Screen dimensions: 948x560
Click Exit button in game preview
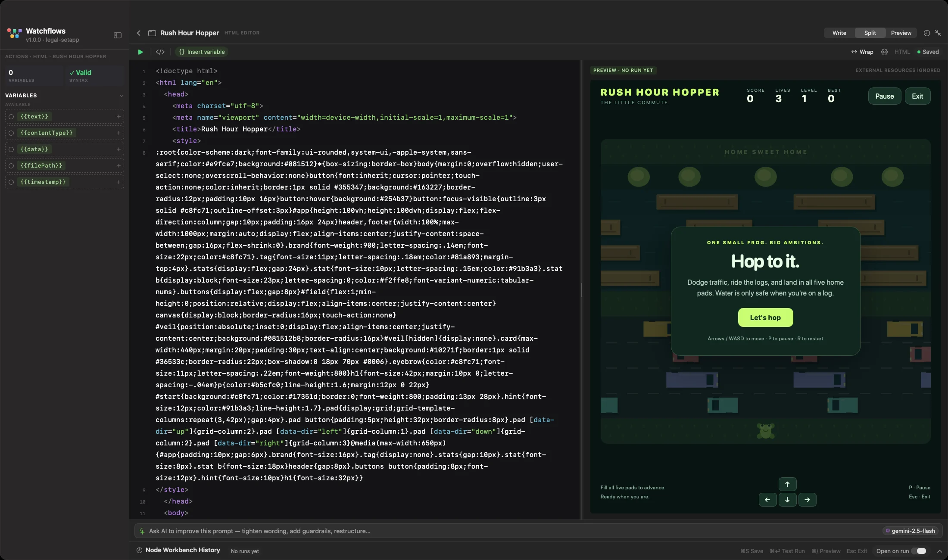[917, 96]
